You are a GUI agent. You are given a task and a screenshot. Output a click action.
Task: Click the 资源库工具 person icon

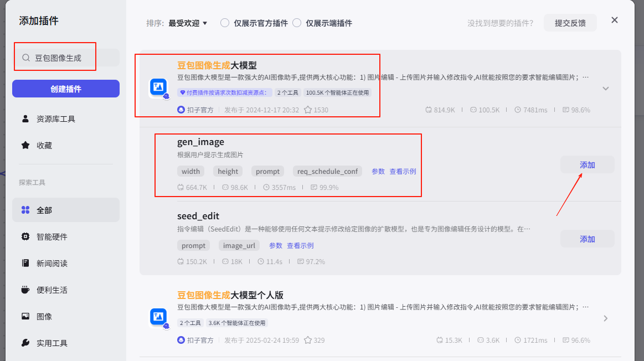pyautogui.click(x=25, y=118)
